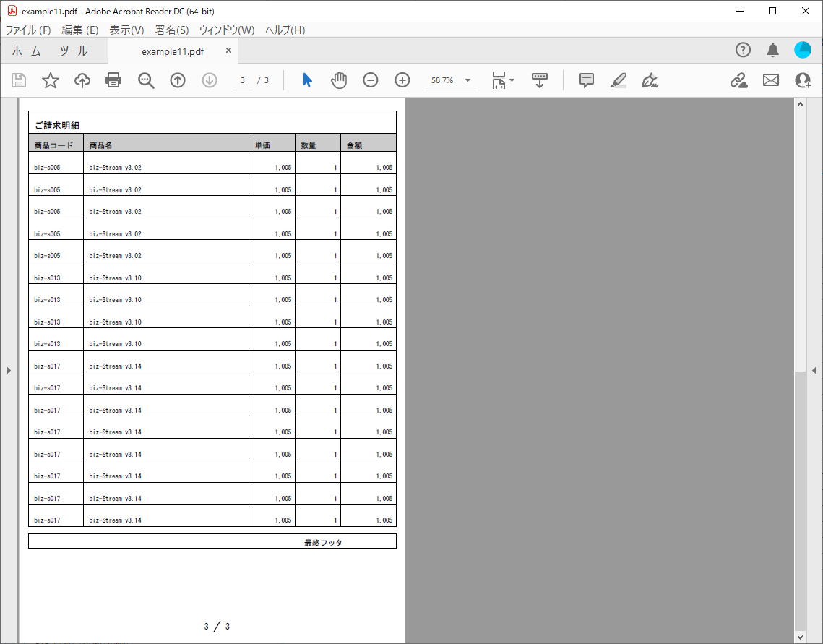Minimize the Acrobat Reader window
The height and width of the screenshot is (644, 823).
[740, 11]
